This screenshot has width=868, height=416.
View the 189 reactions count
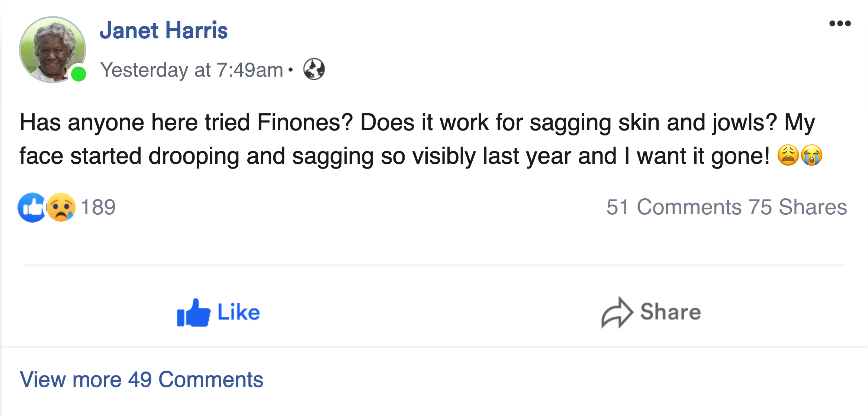[x=98, y=207]
